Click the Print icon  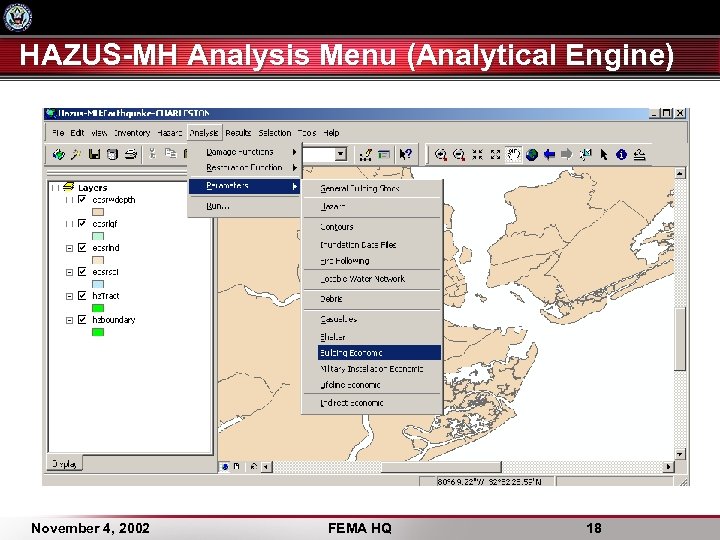(130, 154)
